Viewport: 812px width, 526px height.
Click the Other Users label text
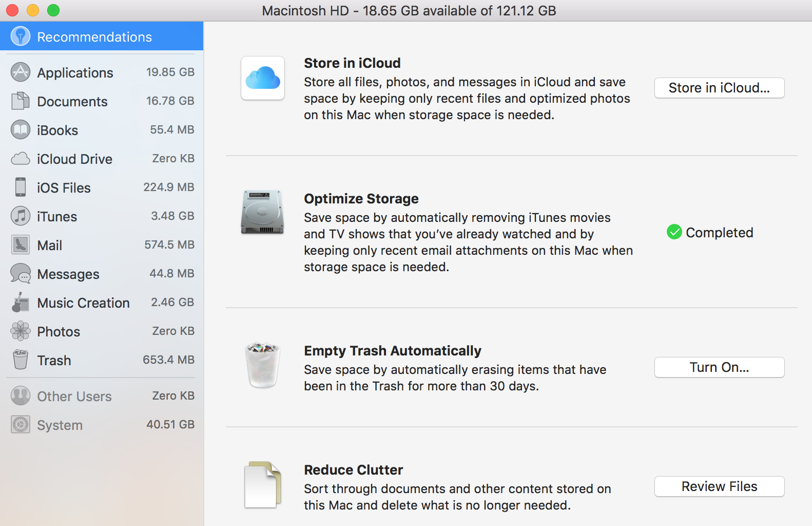point(74,396)
